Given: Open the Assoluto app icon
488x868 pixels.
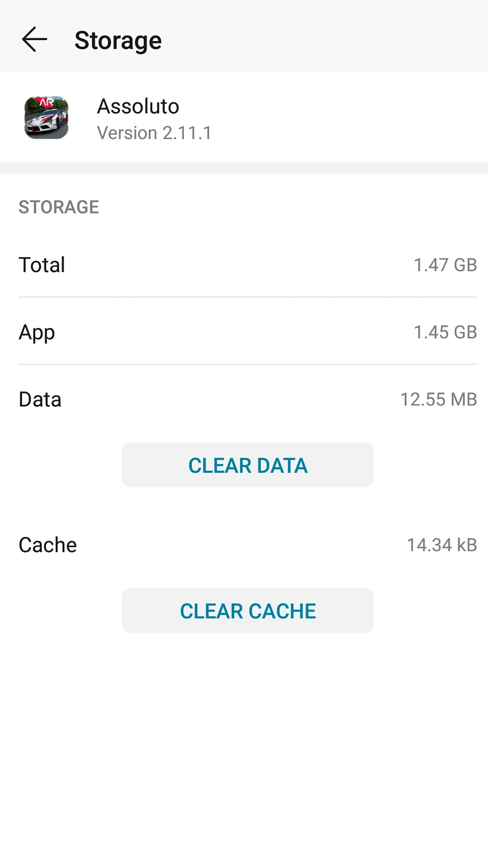Looking at the screenshot, I should (46, 118).
